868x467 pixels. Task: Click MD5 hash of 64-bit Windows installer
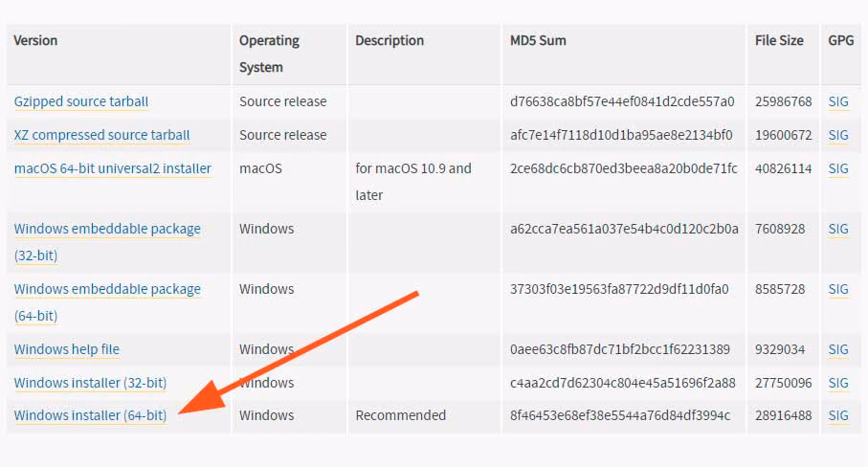click(620, 415)
